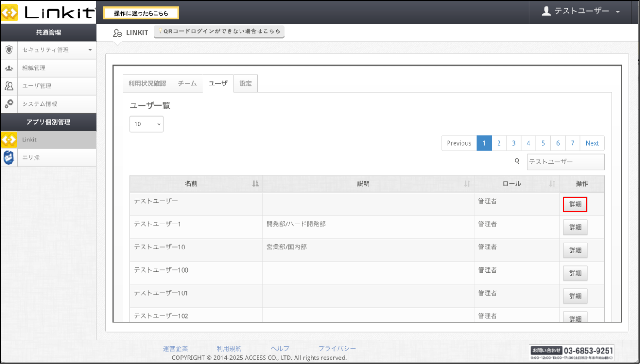Screen dimensions: 640x364
Task: Open 詳細 for テストユーザー
Action: (x=575, y=204)
